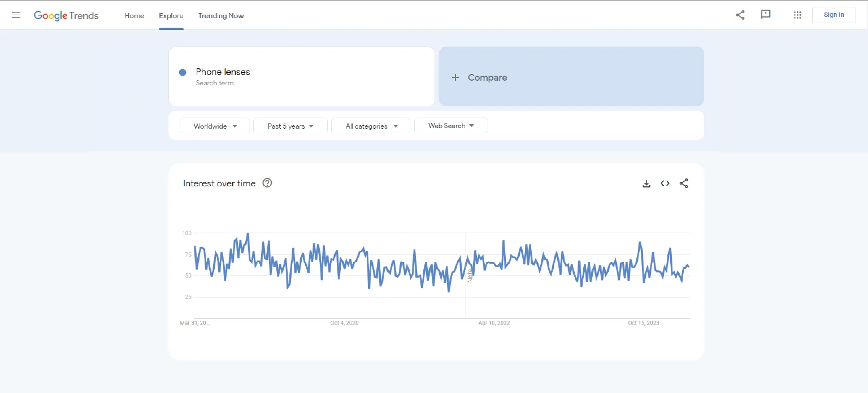Open the send feedback icon

(766, 15)
